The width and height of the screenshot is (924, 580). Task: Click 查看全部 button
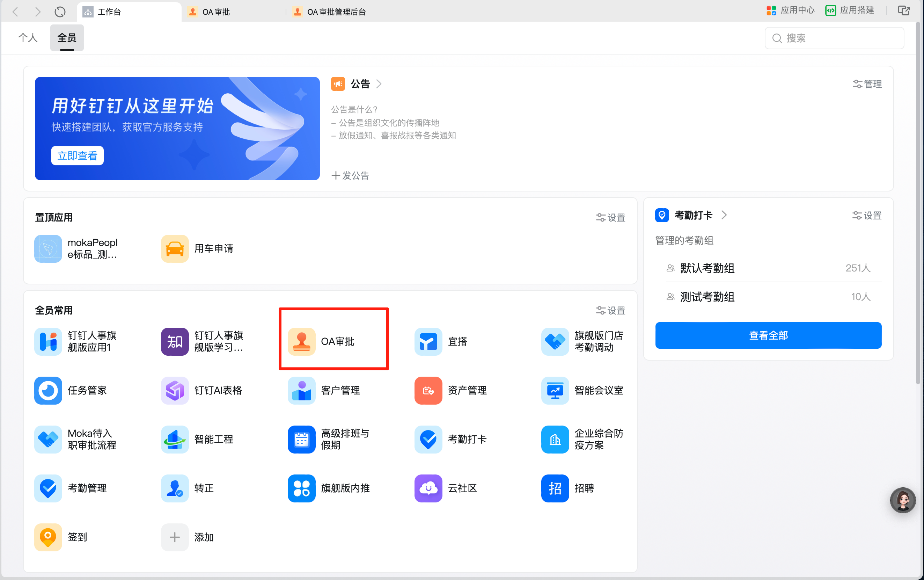[x=768, y=335]
